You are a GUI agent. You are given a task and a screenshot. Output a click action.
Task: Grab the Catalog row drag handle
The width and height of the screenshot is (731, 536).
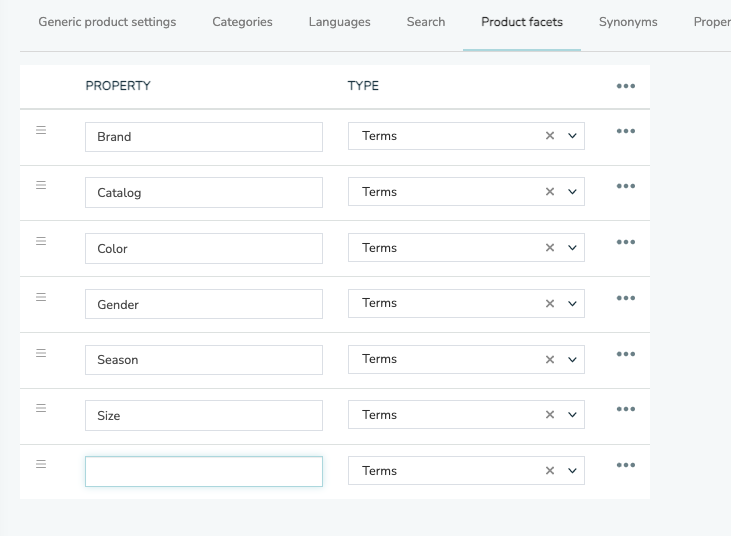tap(41, 185)
